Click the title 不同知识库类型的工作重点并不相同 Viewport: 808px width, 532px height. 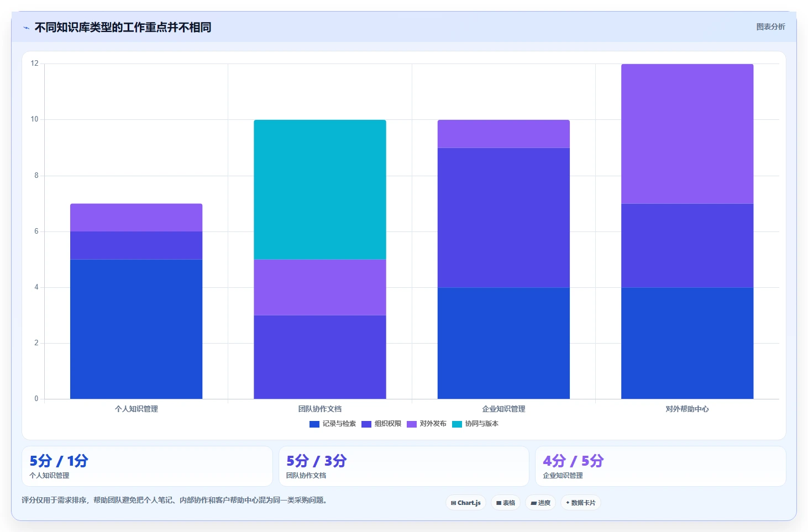click(x=123, y=27)
